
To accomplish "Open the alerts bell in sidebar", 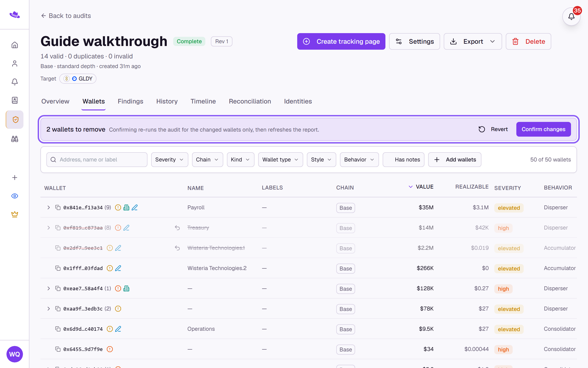I will tap(14, 82).
